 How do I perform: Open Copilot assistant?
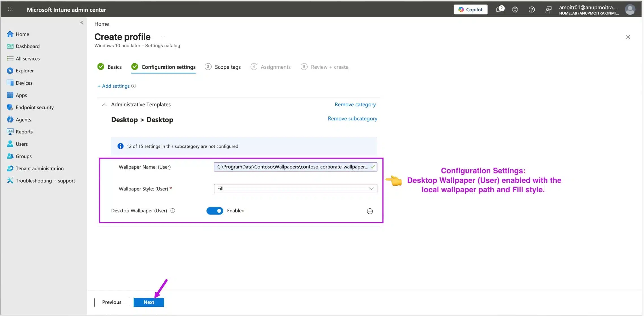[470, 10]
